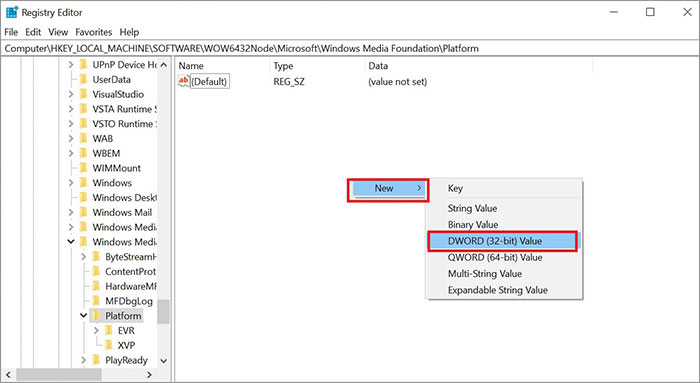Click the EVR folder icon

pyautogui.click(x=108, y=330)
